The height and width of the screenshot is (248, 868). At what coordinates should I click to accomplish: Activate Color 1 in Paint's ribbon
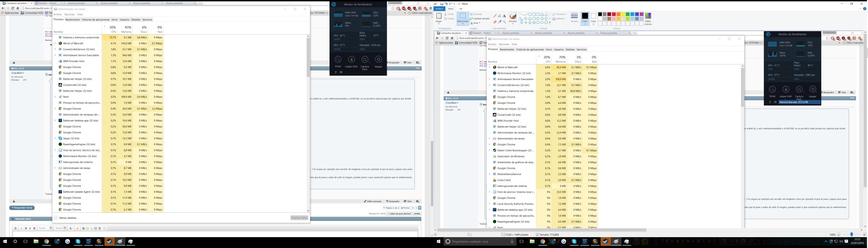click(x=585, y=19)
